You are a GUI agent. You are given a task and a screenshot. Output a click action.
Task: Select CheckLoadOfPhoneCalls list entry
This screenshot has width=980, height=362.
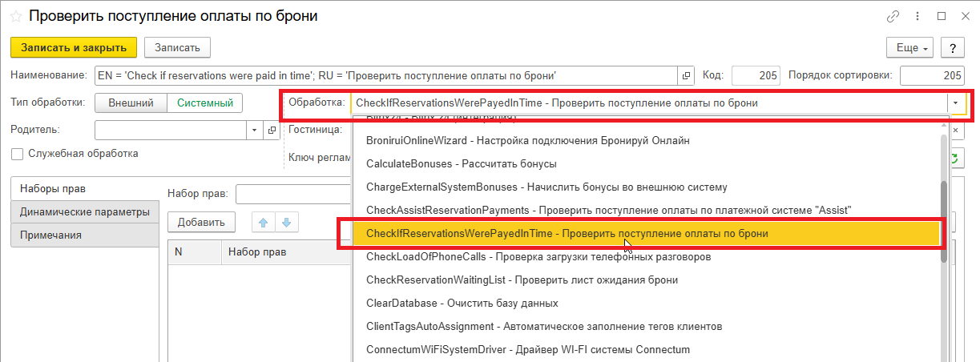coord(646,256)
